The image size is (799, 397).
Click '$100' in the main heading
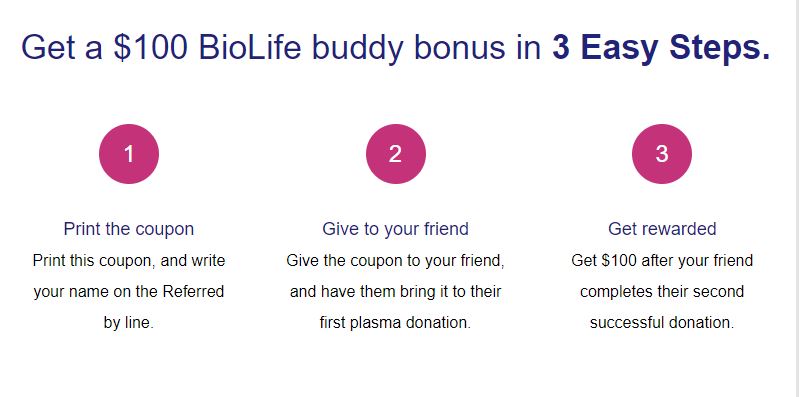tap(150, 47)
